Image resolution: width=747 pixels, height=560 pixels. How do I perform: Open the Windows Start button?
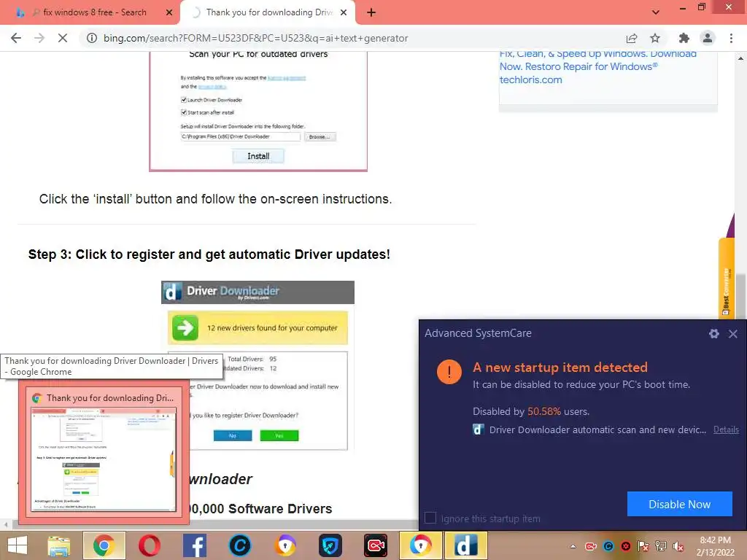(18, 545)
